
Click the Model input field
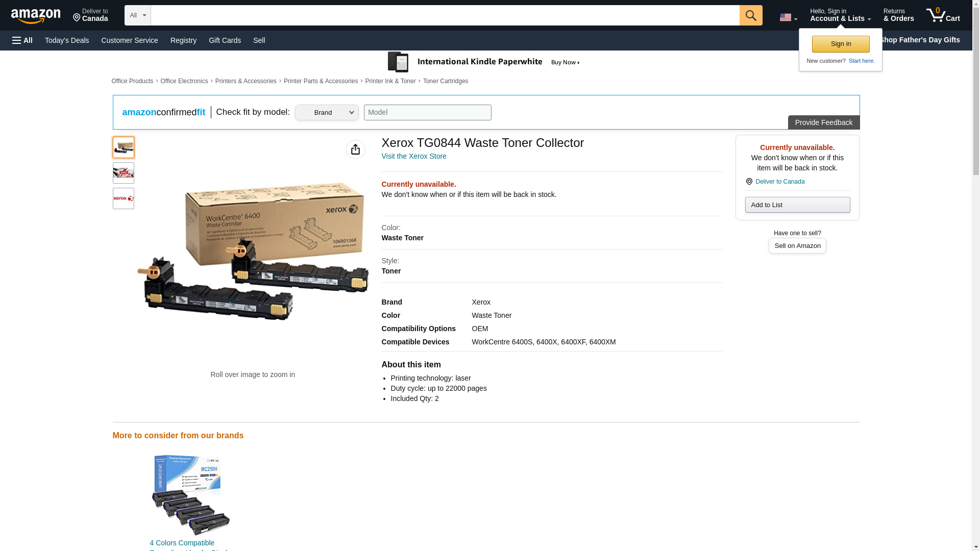427,113
